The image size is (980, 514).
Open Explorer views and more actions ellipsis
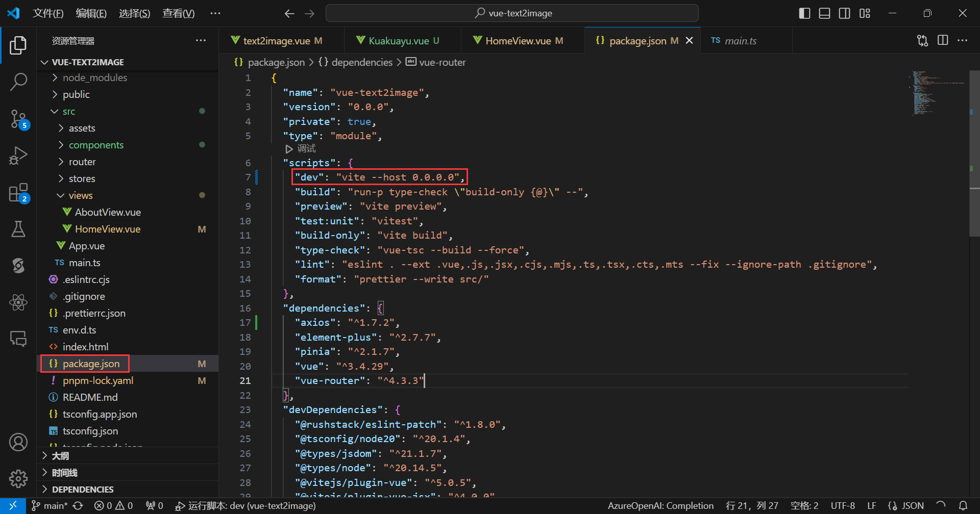201,40
